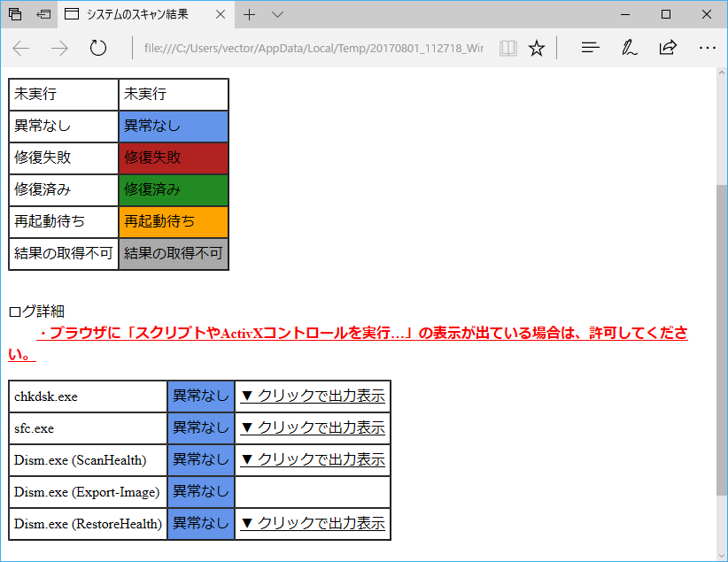Click the orange 再起動待ち legend swatch
The width and height of the screenshot is (728, 562).
point(174,222)
